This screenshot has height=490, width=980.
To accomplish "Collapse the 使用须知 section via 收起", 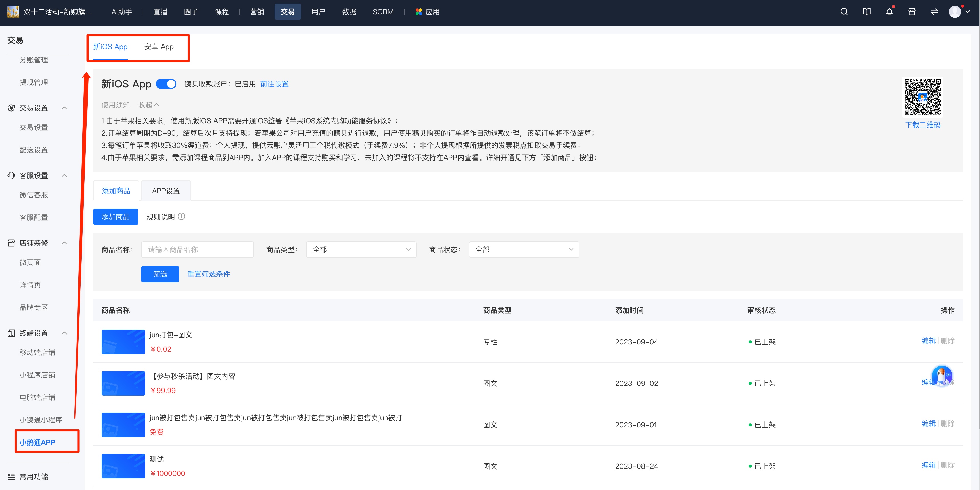I will tap(148, 105).
